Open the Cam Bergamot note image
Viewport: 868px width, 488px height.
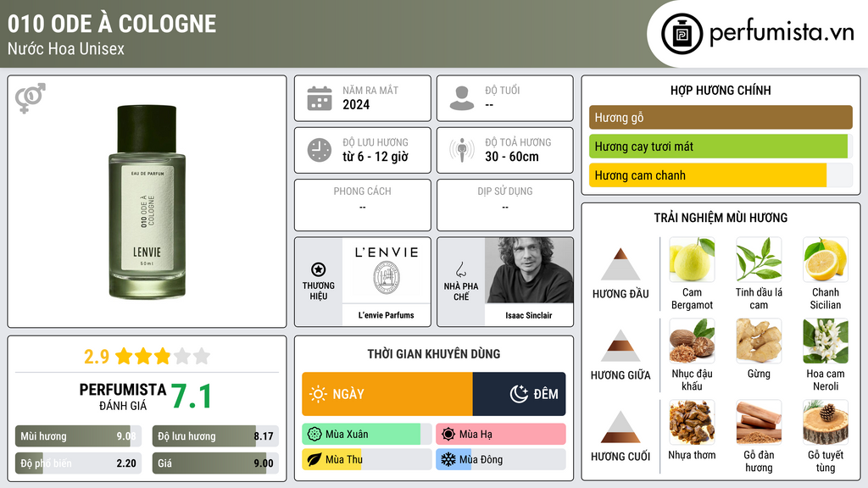pyautogui.click(x=692, y=260)
